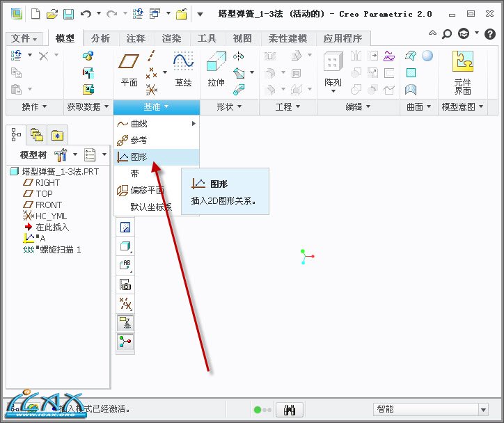Click the 阵列 (Pattern) tool

[x=333, y=71]
